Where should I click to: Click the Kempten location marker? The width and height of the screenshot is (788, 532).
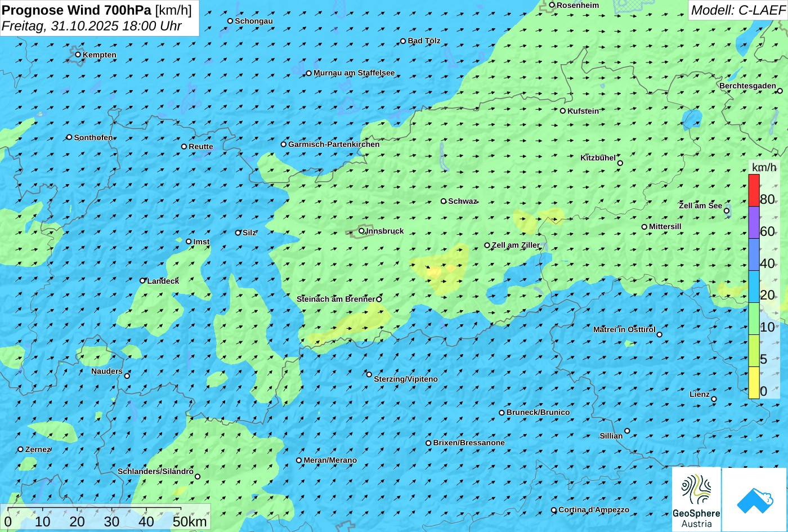pos(78,55)
